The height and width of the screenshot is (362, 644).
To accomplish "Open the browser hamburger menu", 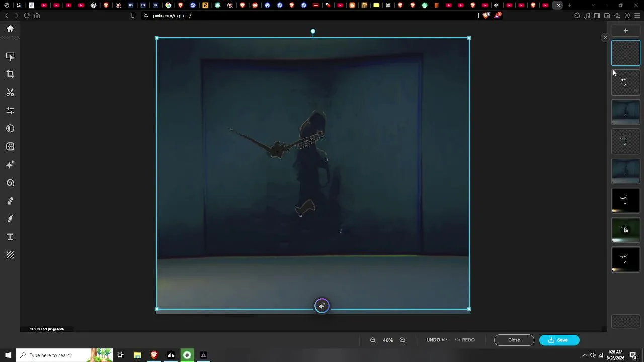I will pos(637,16).
